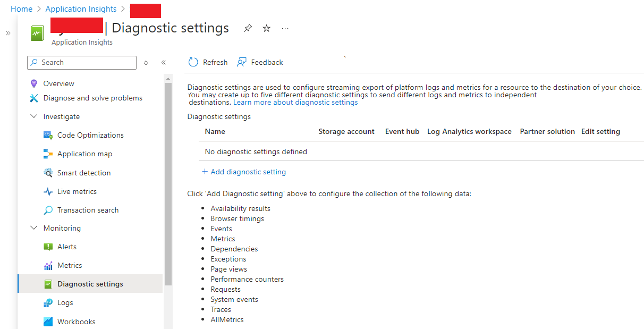The width and height of the screenshot is (644, 329).
Task: Click the Feedback button label
Action: coord(267,62)
